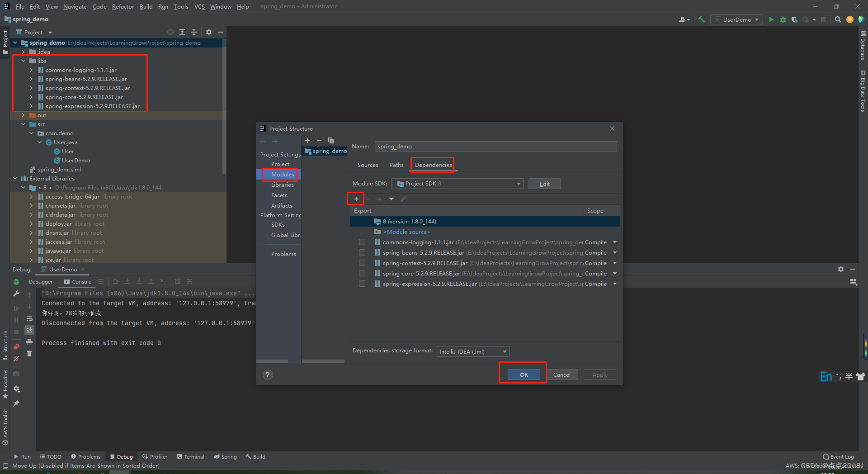The image size is (868, 474).
Task: Switch to the Sources tab
Action: point(368,165)
